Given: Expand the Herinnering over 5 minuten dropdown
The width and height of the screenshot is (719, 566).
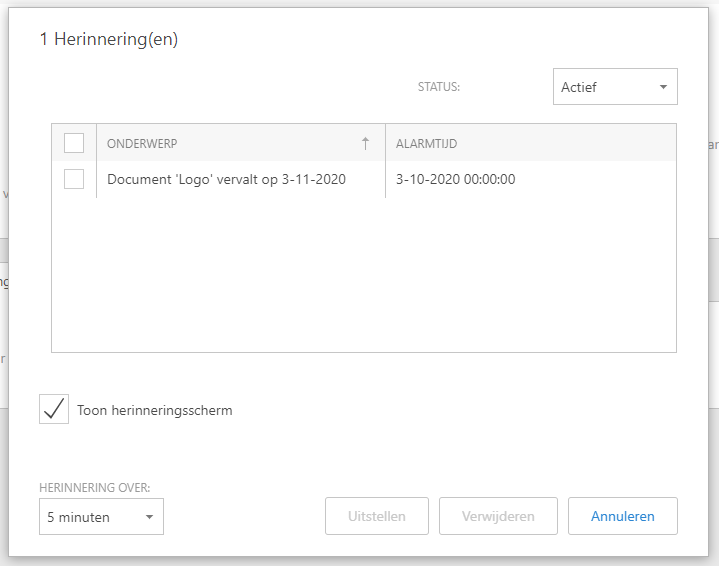Looking at the screenshot, I should coord(100,517).
